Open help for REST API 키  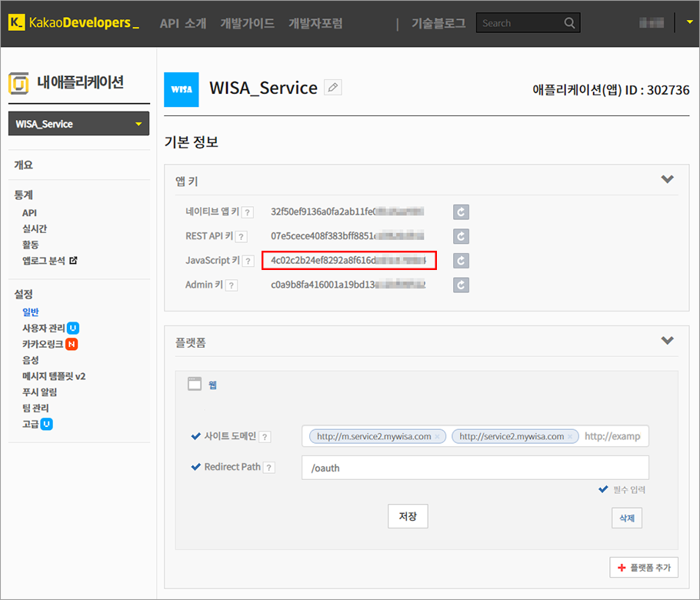241,237
